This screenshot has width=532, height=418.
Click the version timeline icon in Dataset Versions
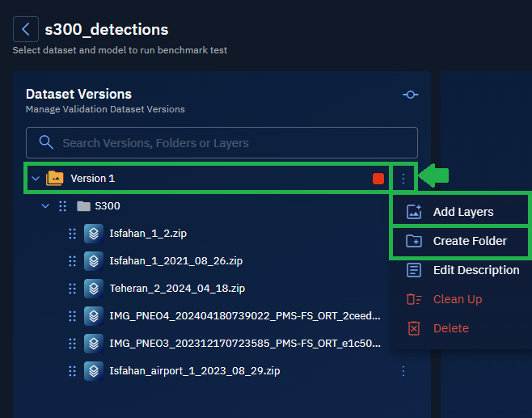411,95
